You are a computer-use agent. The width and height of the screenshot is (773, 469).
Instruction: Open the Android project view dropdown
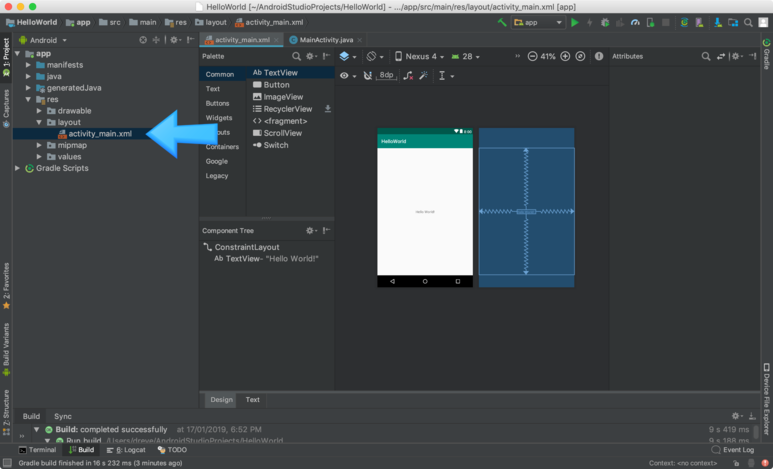pos(42,40)
